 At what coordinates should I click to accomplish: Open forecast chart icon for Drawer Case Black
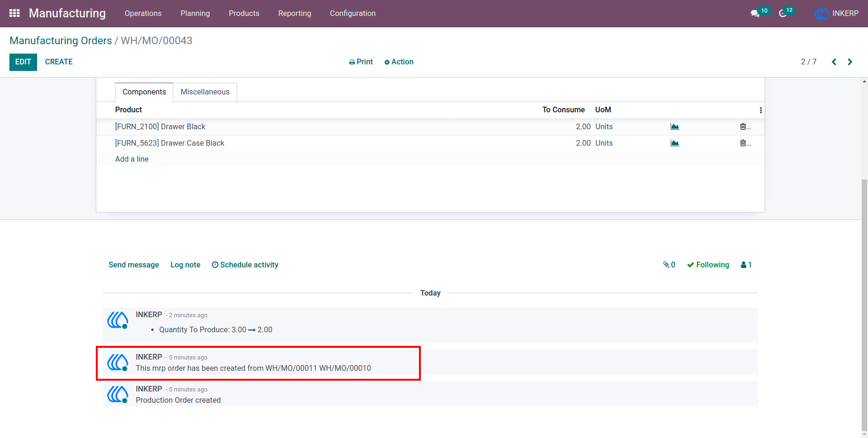click(x=675, y=143)
